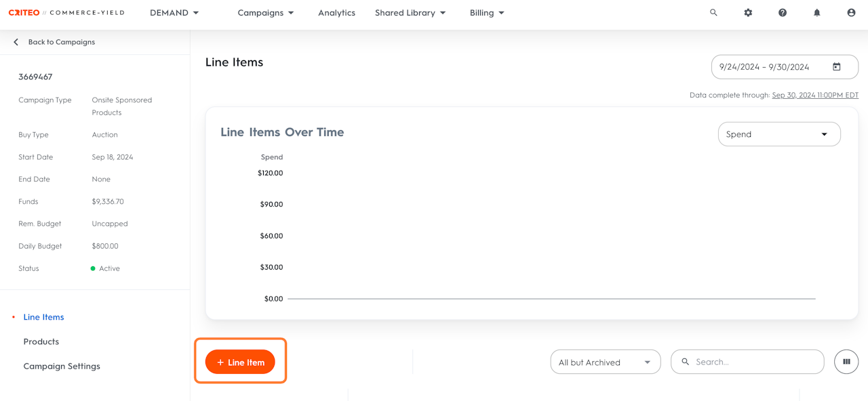Image resolution: width=868 pixels, height=401 pixels.
Task: Open the Shared Library menu
Action: tap(410, 13)
